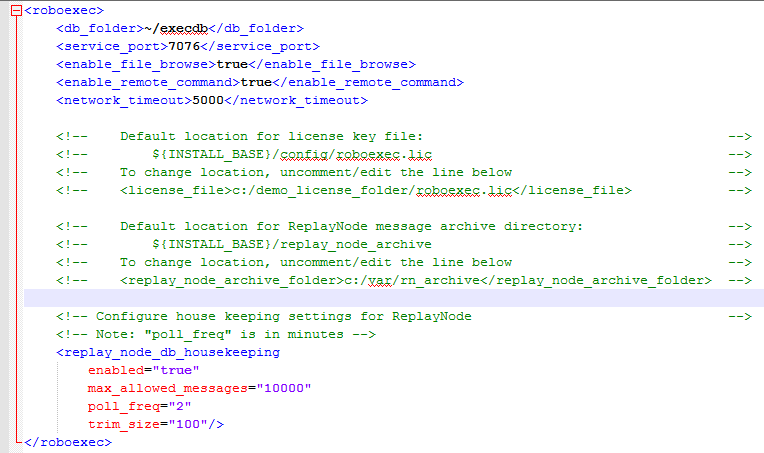The width and height of the screenshot is (764, 453).
Task: Click the ${INSTALL_BASE}/replay_node_archive path
Action: (292, 244)
